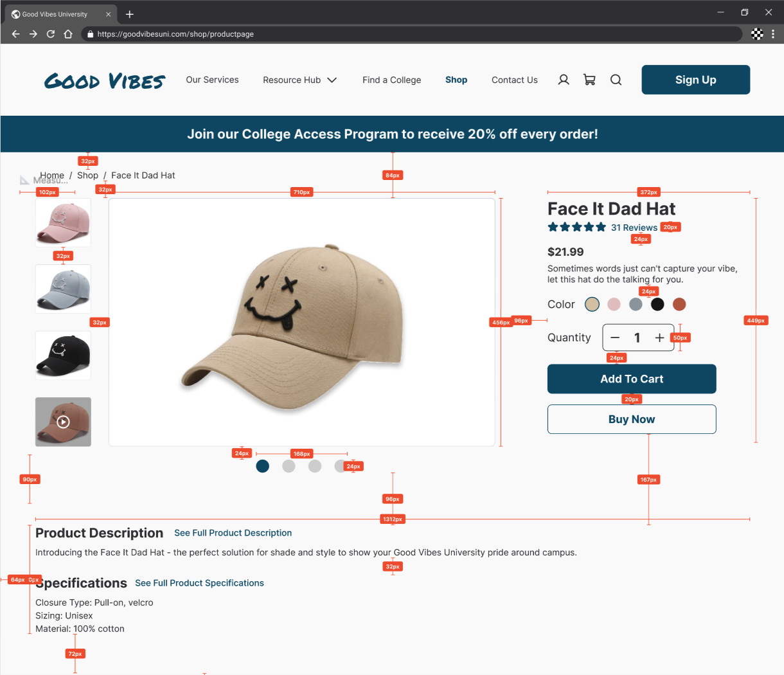Select the third carousel dot
The image size is (784, 675).
tap(315, 466)
